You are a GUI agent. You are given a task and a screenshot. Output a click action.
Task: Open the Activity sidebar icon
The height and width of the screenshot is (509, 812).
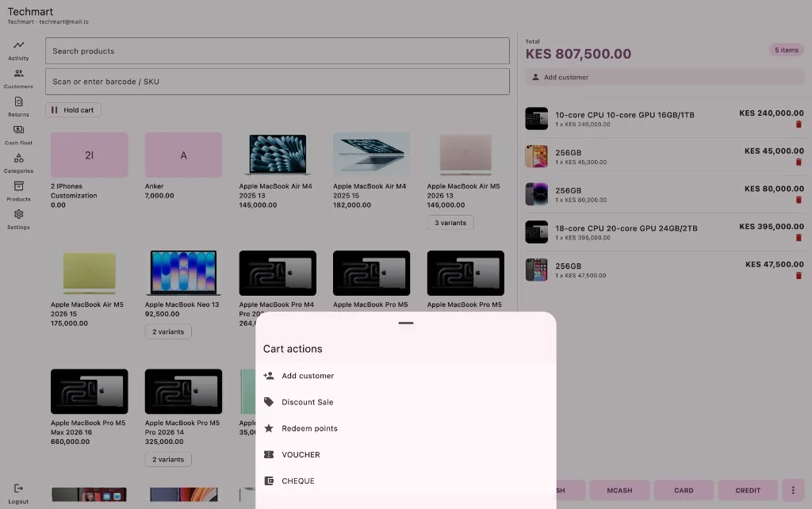[19, 45]
